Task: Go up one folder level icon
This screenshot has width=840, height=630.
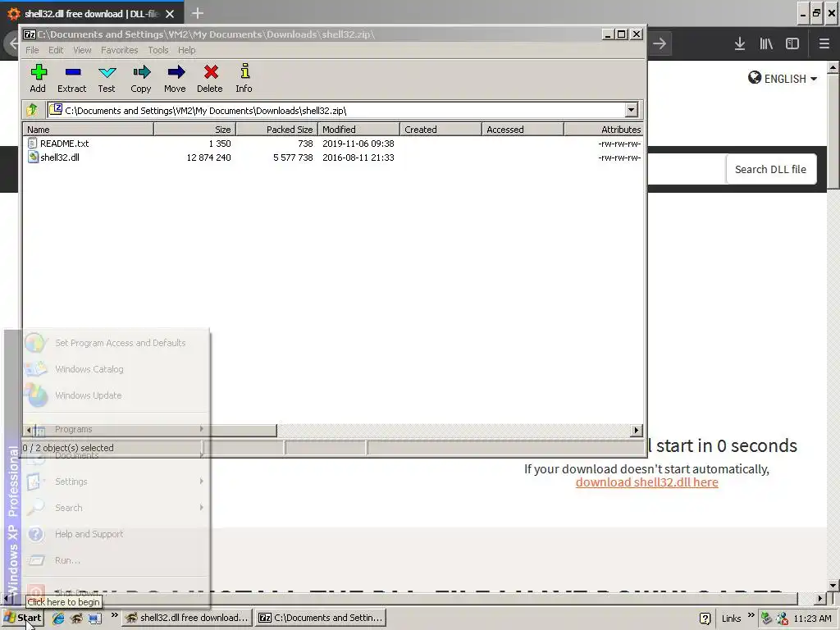Action: click(x=32, y=111)
